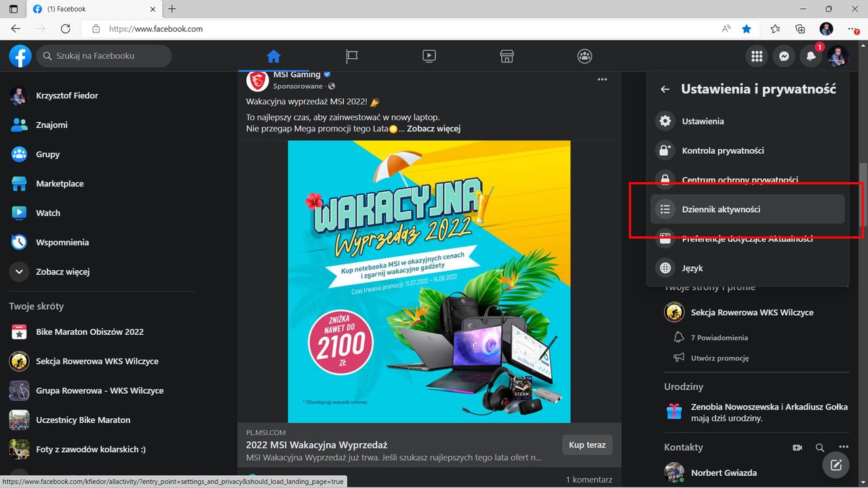Open Dziennik aktywności
The width and height of the screenshot is (868, 488).
click(x=747, y=209)
